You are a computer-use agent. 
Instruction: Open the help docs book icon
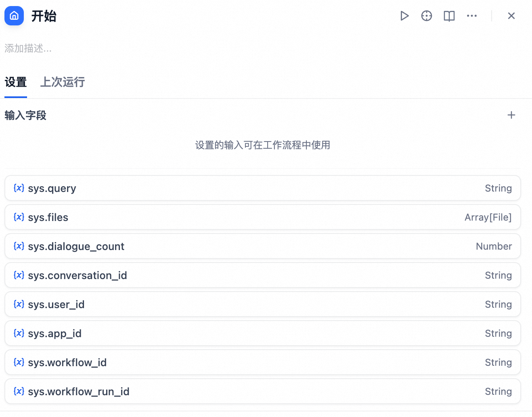449,16
